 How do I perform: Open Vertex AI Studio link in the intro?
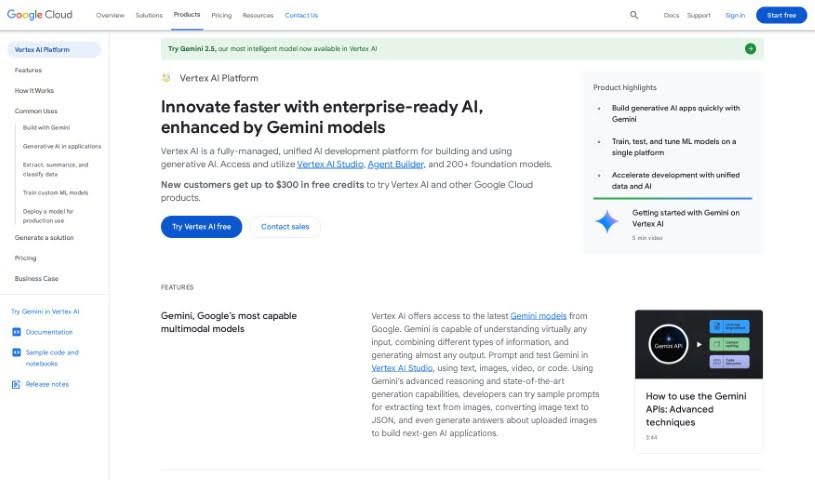(330, 164)
